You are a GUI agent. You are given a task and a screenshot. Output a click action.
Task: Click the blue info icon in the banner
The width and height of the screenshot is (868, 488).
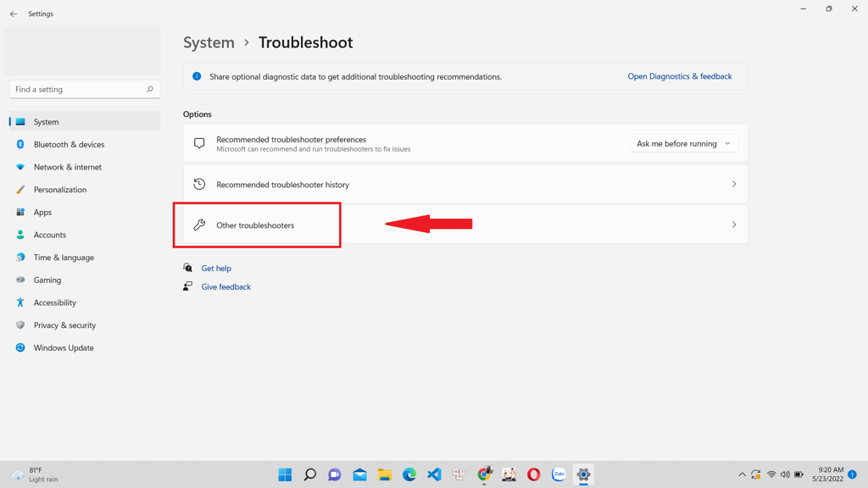click(197, 76)
